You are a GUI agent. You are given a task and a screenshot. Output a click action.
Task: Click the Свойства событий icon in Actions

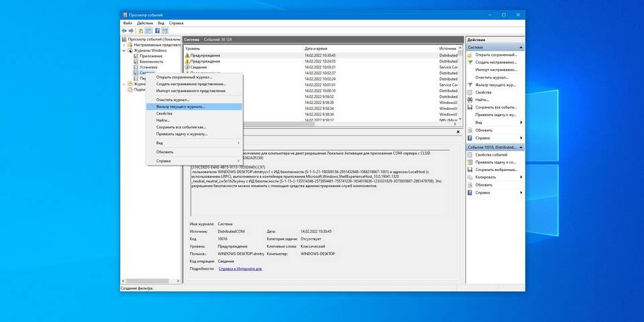tap(470, 155)
